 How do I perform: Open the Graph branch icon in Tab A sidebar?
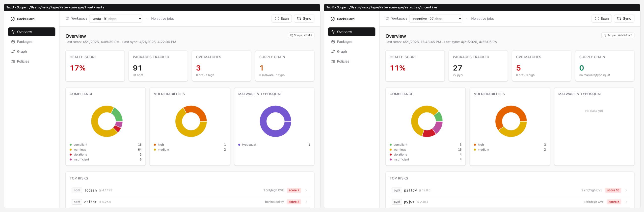coord(13,52)
